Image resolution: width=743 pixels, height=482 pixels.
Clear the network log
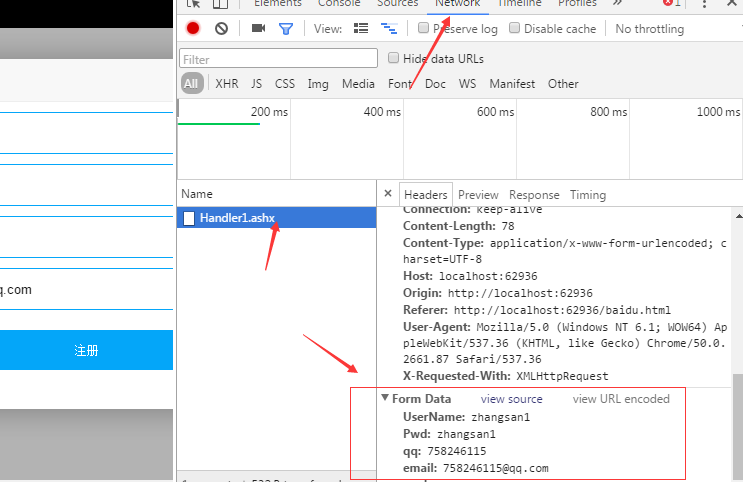[221, 29]
